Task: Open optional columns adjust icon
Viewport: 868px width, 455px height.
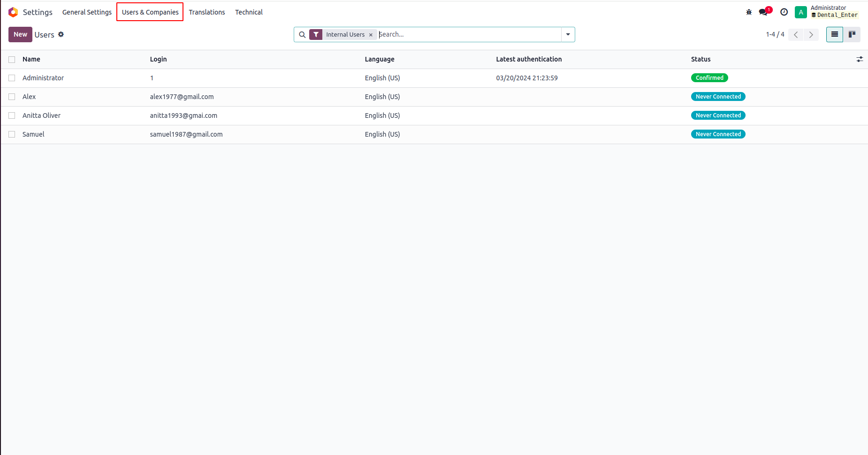Action: (x=860, y=59)
